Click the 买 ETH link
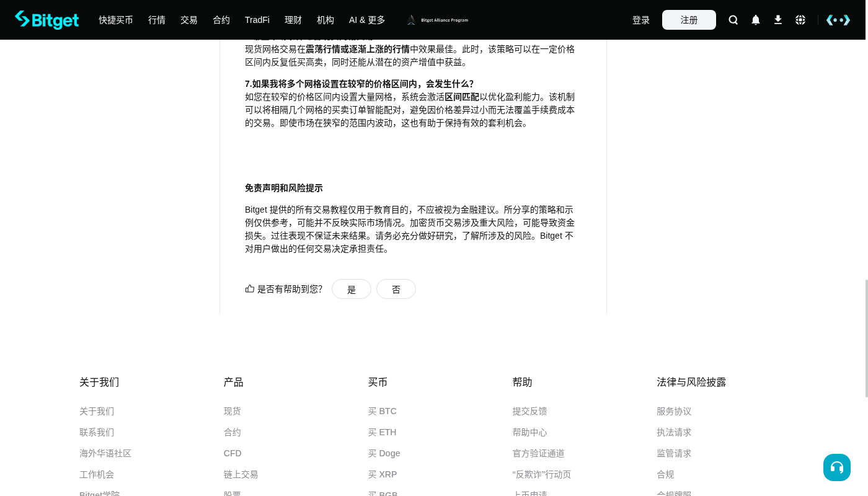Viewport: 868px width, 496px height. coord(383,432)
